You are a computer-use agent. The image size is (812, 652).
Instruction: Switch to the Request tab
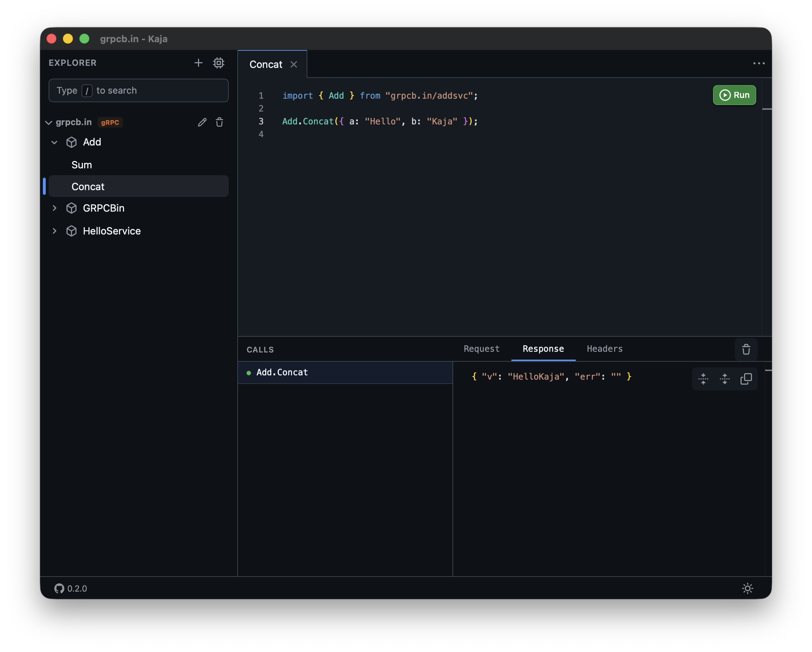[482, 349]
